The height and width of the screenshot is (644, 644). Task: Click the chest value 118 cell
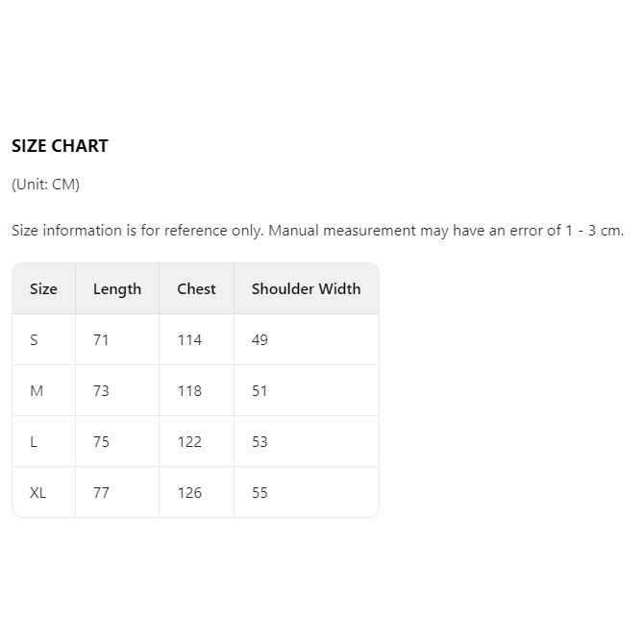tap(189, 390)
